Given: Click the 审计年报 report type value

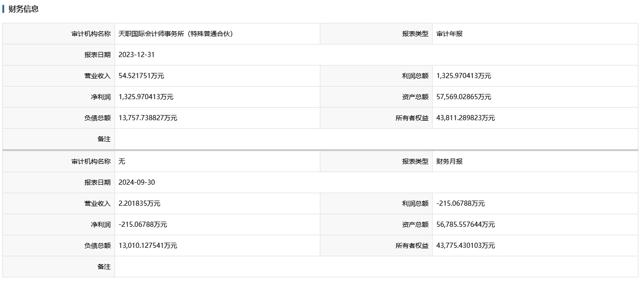Looking at the screenshot, I should click(449, 34).
